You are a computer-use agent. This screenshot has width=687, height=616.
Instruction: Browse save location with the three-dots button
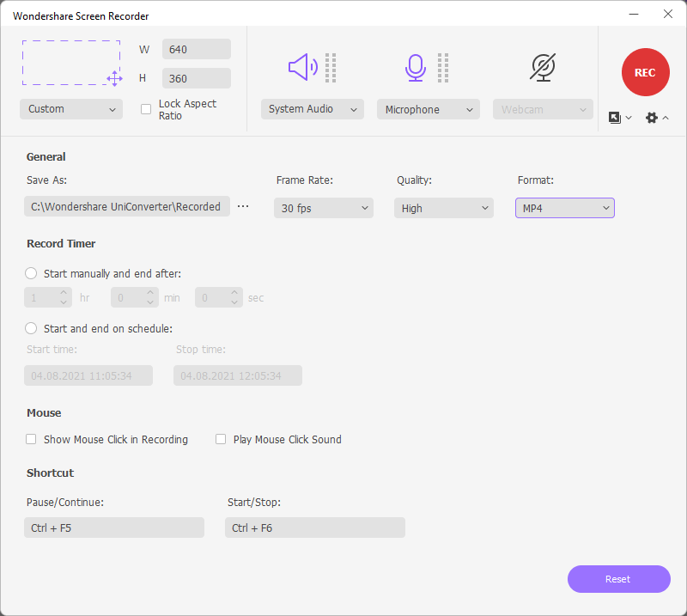(x=243, y=206)
